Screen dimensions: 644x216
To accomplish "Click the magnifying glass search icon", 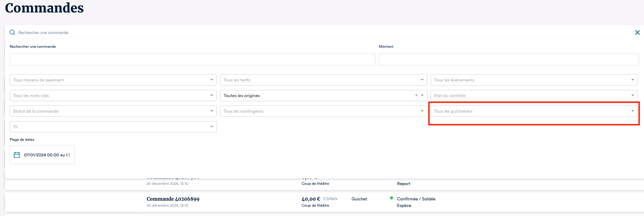I will point(12,32).
